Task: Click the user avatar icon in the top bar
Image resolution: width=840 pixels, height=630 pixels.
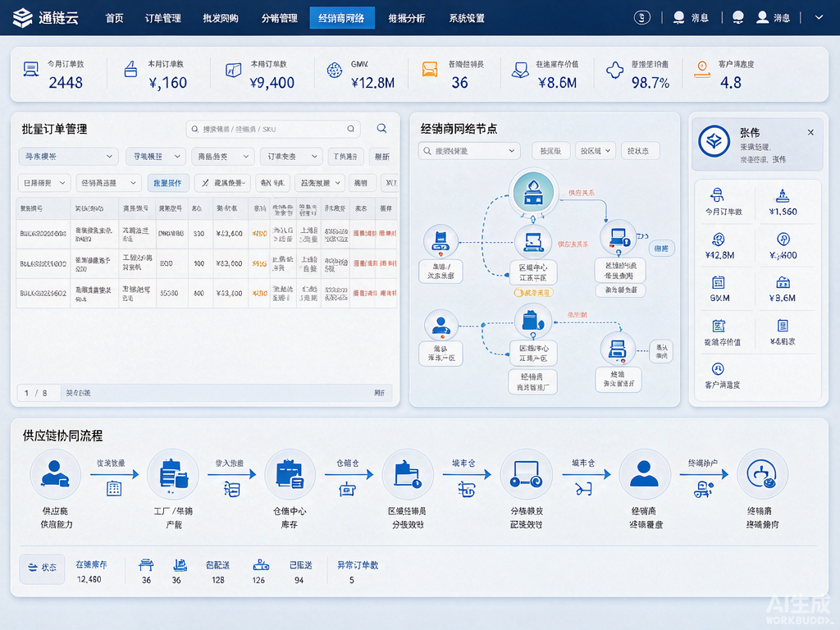Action: pyautogui.click(x=762, y=18)
